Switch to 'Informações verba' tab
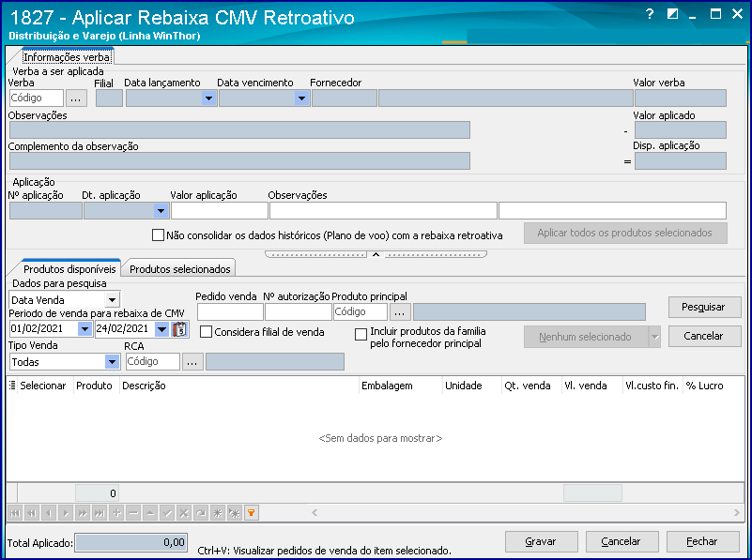 pyautogui.click(x=67, y=57)
